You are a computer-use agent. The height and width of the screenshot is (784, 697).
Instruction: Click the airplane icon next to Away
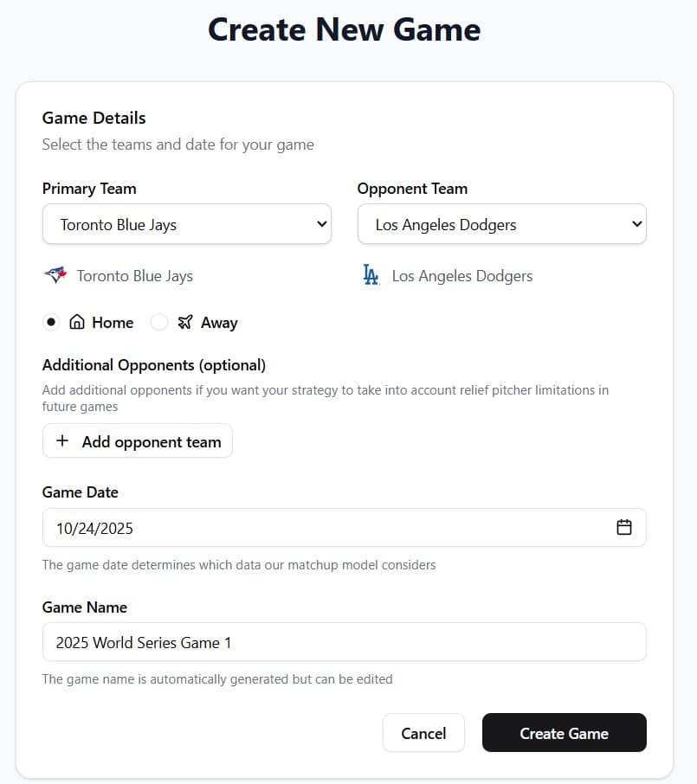click(x=184, y=322)
